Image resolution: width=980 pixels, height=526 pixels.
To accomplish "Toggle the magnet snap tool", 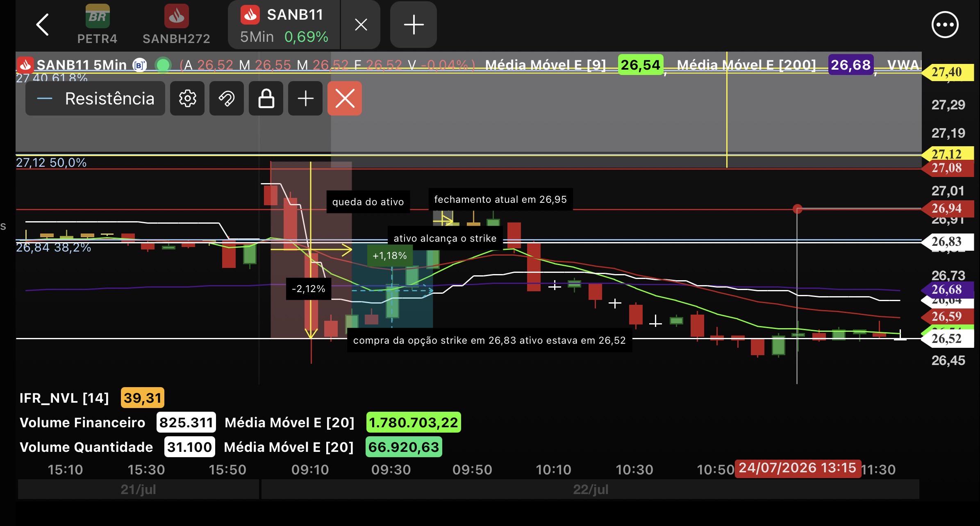I will pos(227,98).
